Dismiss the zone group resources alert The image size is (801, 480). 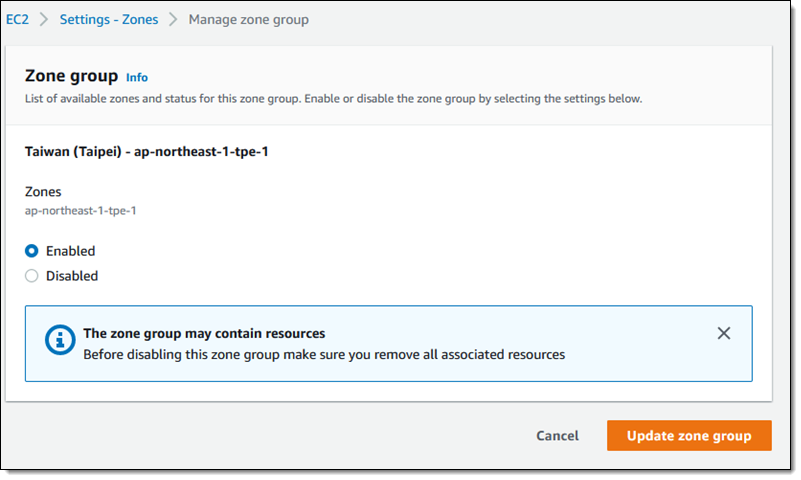[x=723, y=333]
